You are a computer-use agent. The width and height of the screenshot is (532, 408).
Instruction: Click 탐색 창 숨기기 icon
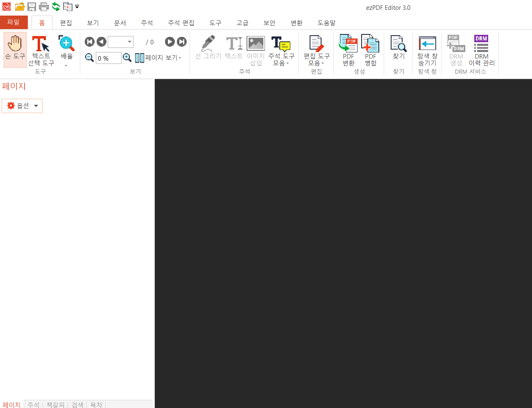pyautogui.click(x=427, y=50)
